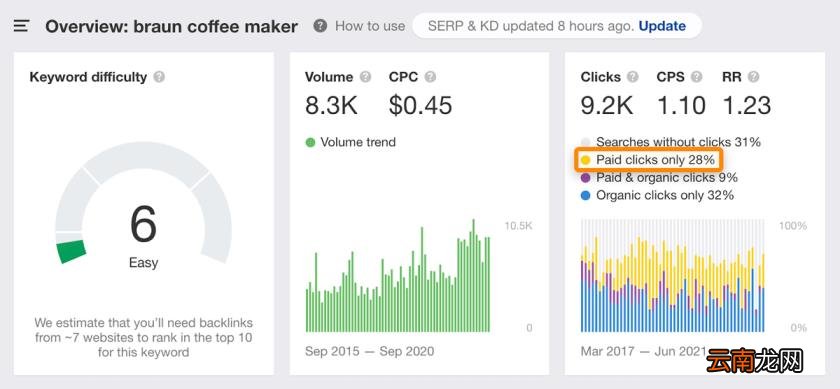Click the 9.2K clicks value
Viewport: 840px width, 389px height.
click(x=606, y=106)
